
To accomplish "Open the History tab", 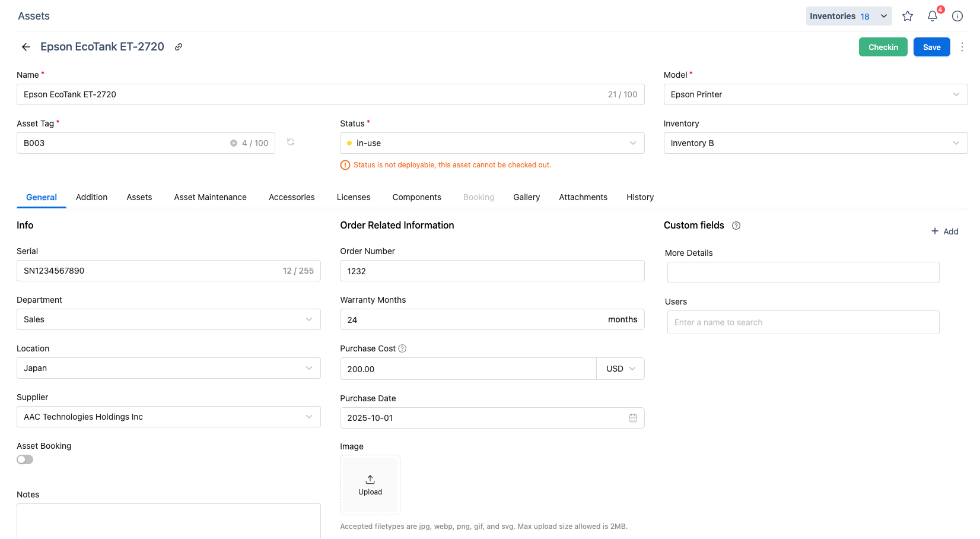I will (x=639, y=197).
